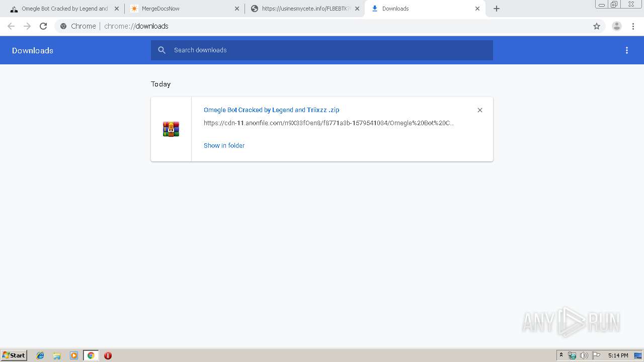Open the Windows Start menu
Viewport: 644px width, 362px height.
14,355
